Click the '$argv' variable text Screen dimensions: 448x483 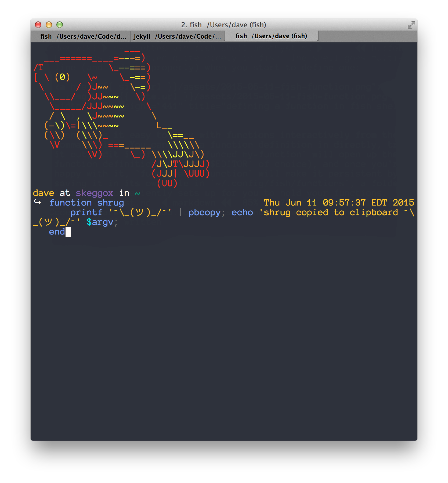click(100, 222)
